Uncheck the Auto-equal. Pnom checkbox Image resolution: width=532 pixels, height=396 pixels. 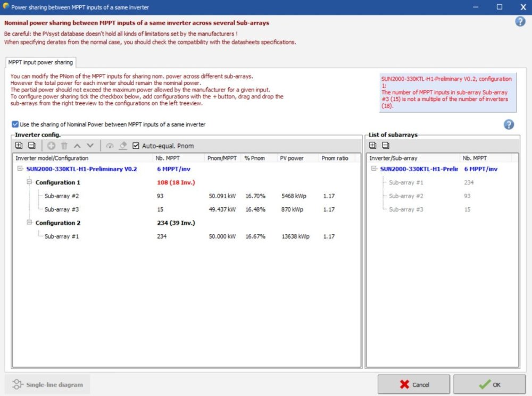[136, 146]
